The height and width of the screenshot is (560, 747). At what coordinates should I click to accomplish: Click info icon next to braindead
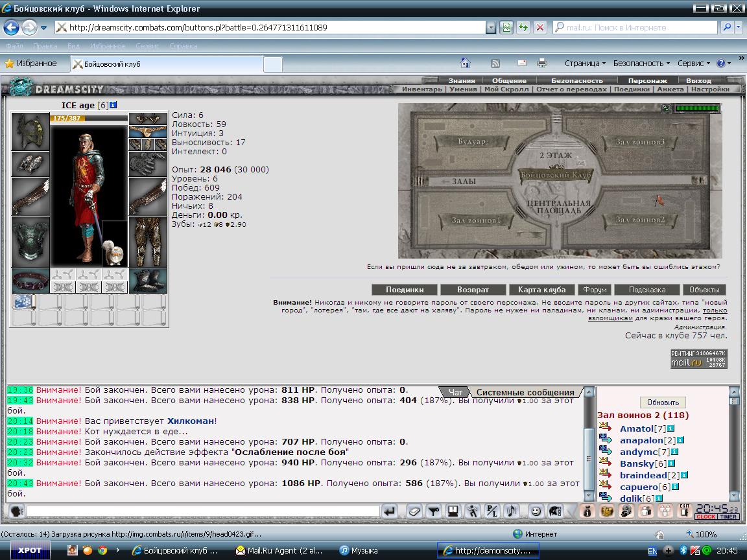pyautogui.click(x=685, y=474)
